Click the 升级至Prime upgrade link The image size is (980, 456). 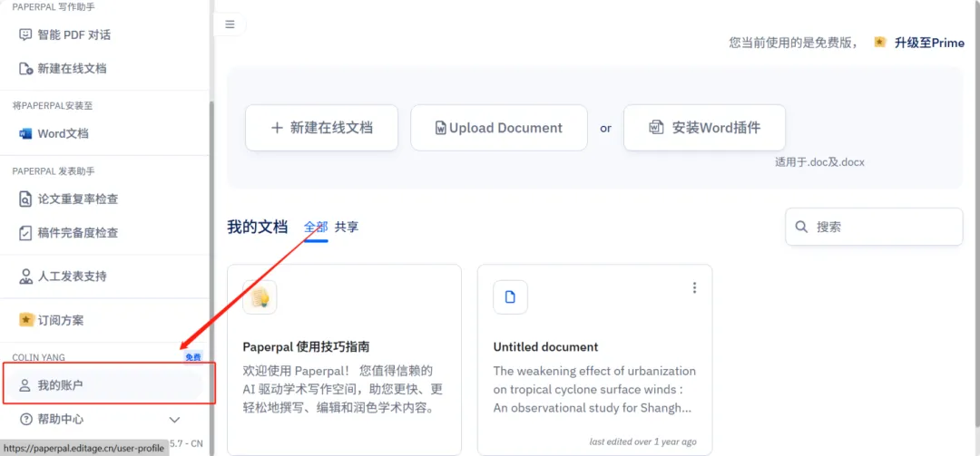(x=929, y=43)
